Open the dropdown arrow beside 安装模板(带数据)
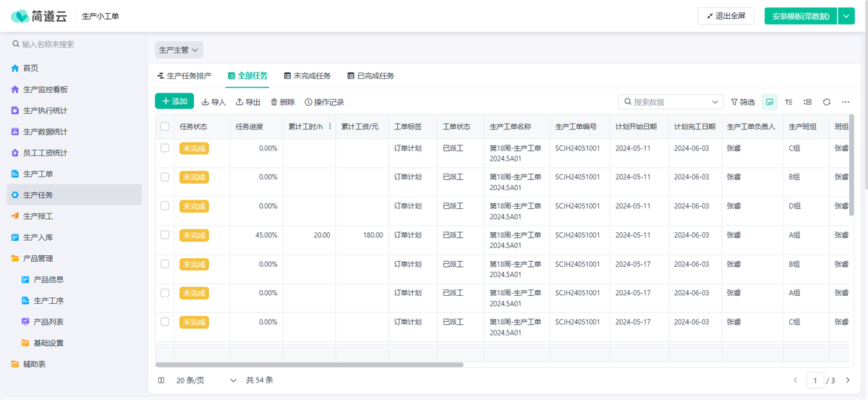The image size is (868, 400). tap(846, 16)
